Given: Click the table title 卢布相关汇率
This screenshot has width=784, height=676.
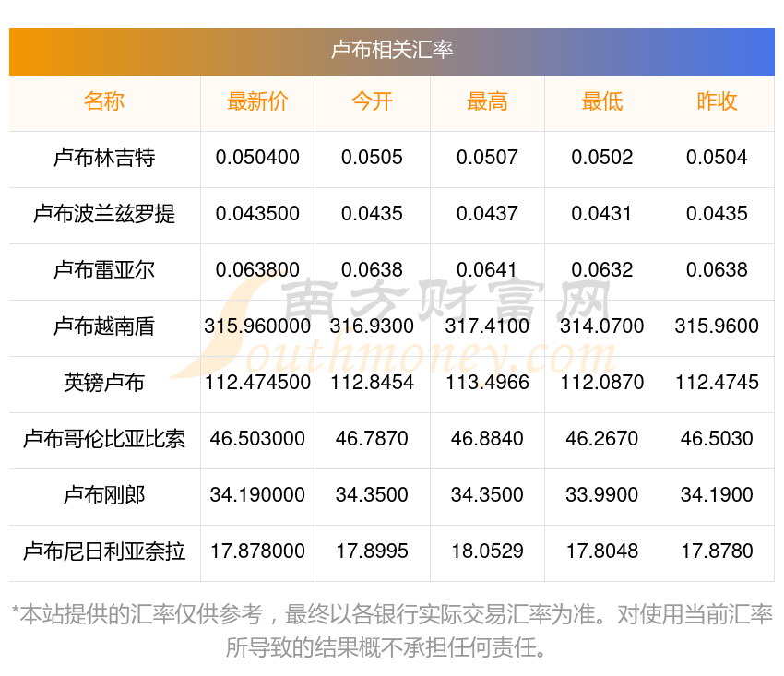Looking at the screenshot, I should [392, 50].
